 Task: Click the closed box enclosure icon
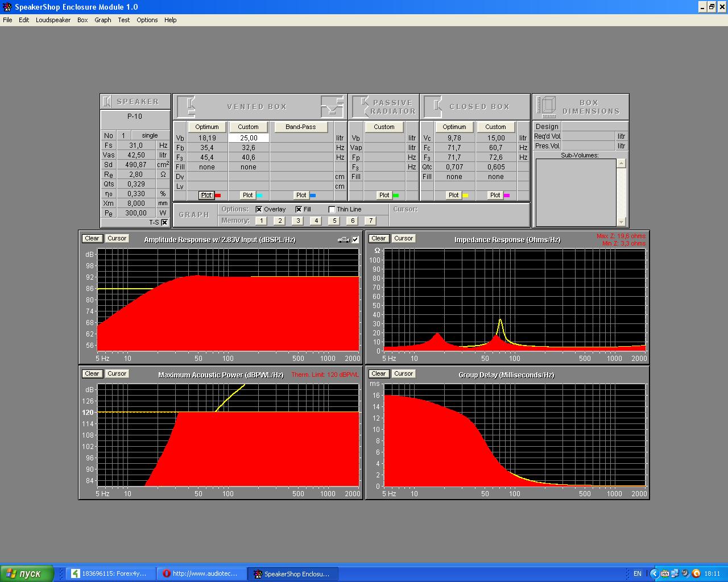pos(433,106)
